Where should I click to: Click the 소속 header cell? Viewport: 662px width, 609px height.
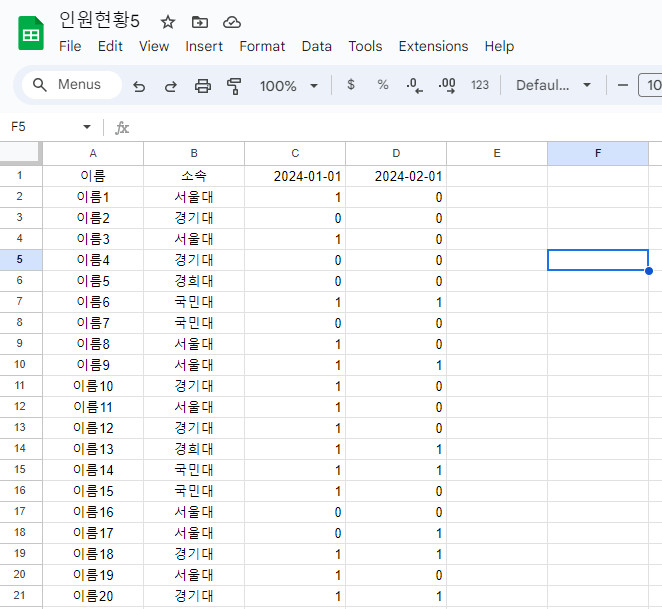click(194, 176)
